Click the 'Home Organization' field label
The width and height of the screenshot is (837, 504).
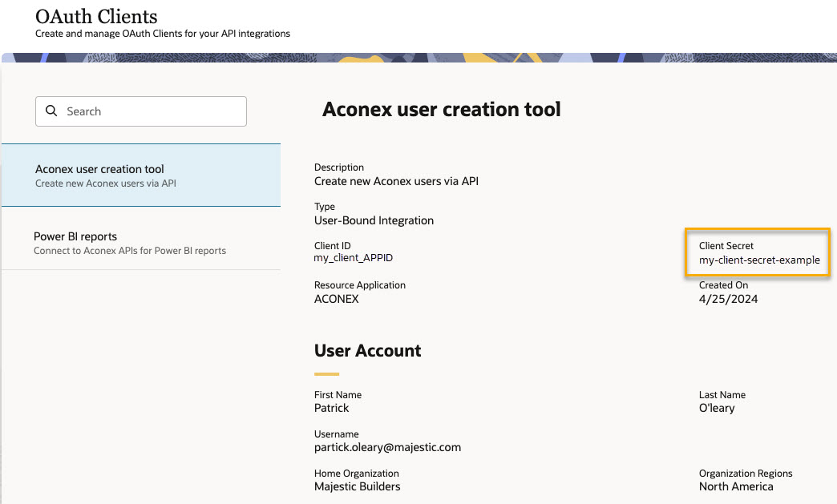(357, 473)
